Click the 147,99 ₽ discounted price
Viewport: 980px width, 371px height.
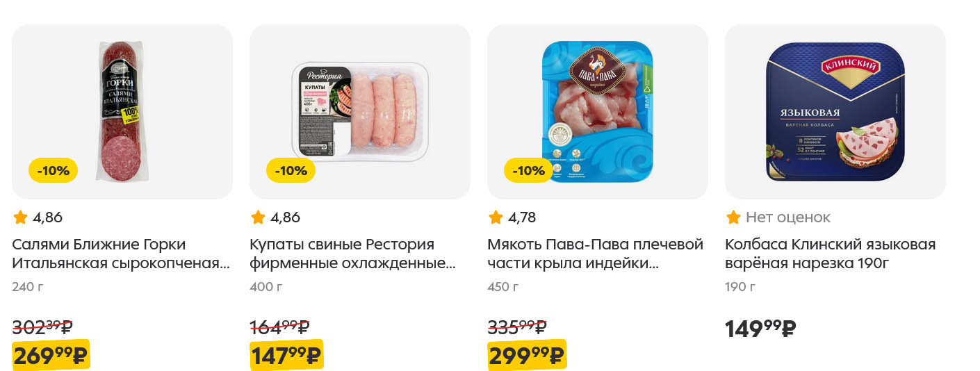pos(286,355)
